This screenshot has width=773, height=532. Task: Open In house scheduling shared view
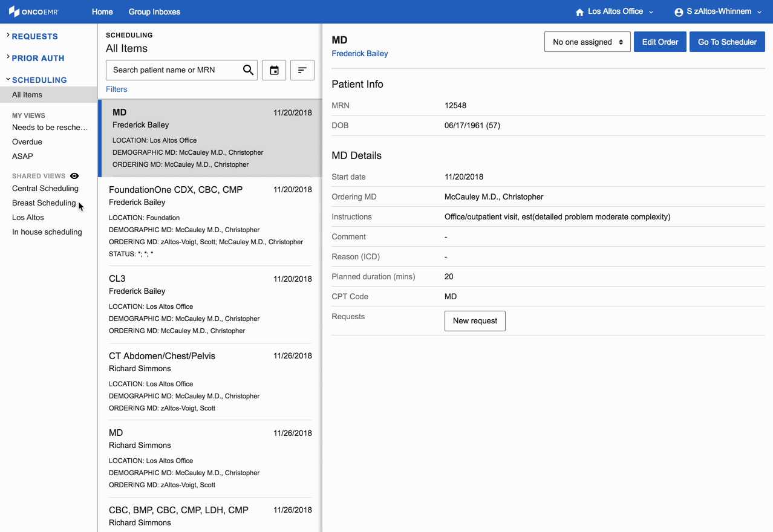(x=47, y=232)
